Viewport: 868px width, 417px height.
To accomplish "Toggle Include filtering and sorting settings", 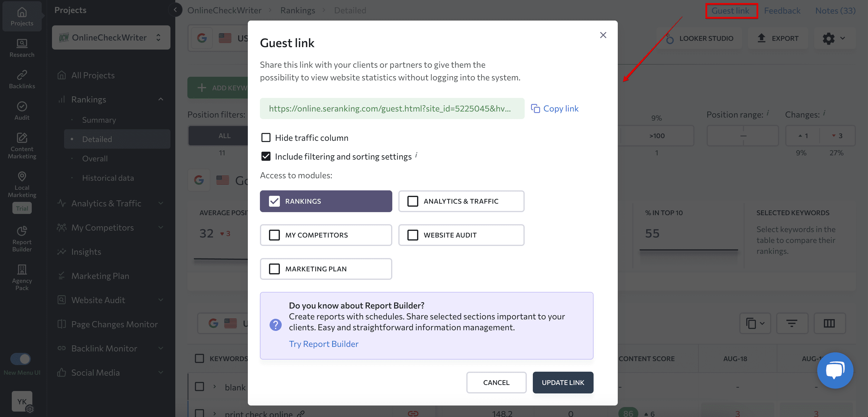I will pos(266,156).
